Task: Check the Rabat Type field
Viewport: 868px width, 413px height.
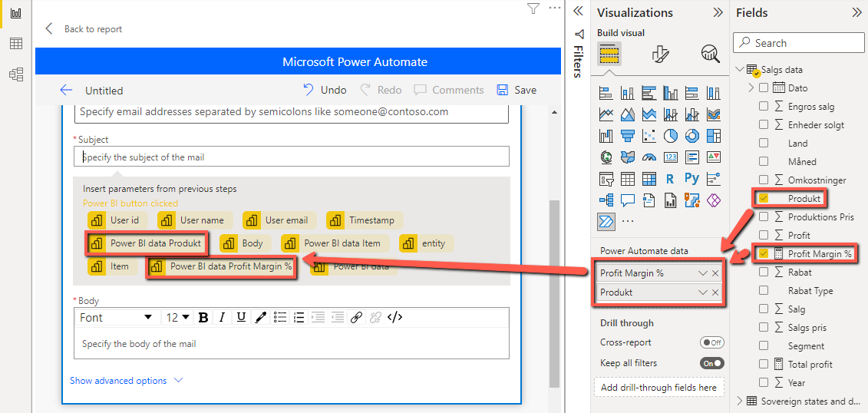Action: tap(764, 291)
